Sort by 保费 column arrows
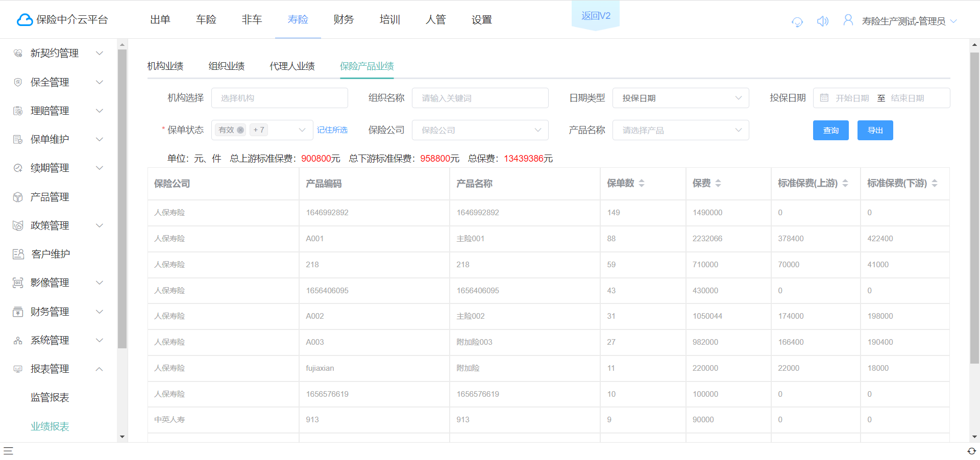 click(718, 183)
